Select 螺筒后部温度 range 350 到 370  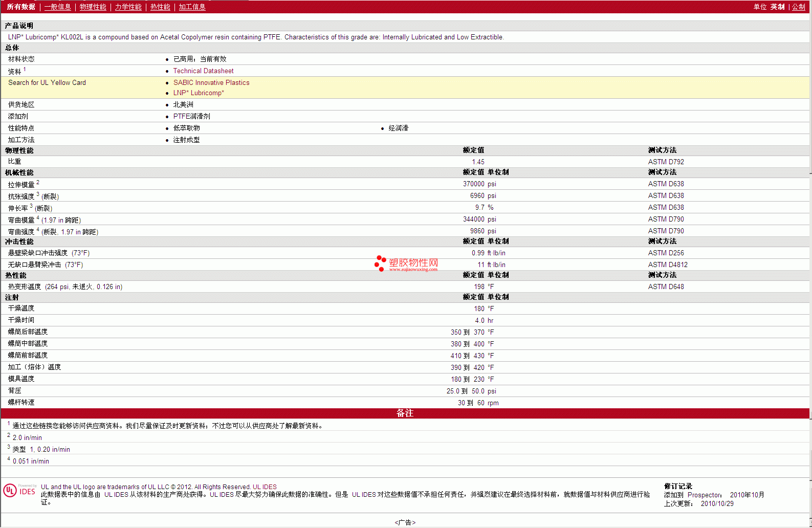pos(467,333)
